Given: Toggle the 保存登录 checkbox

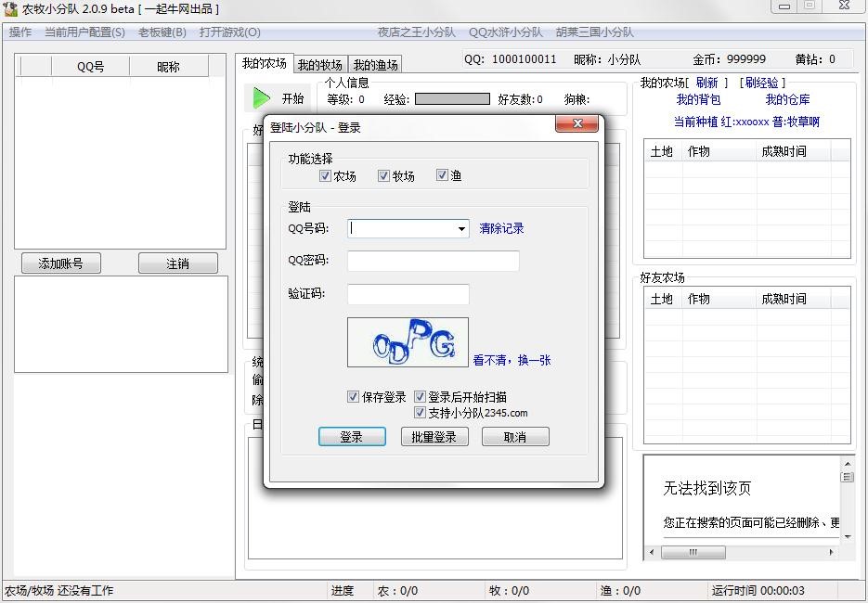Looking at the screenshot, I should 354,395.
